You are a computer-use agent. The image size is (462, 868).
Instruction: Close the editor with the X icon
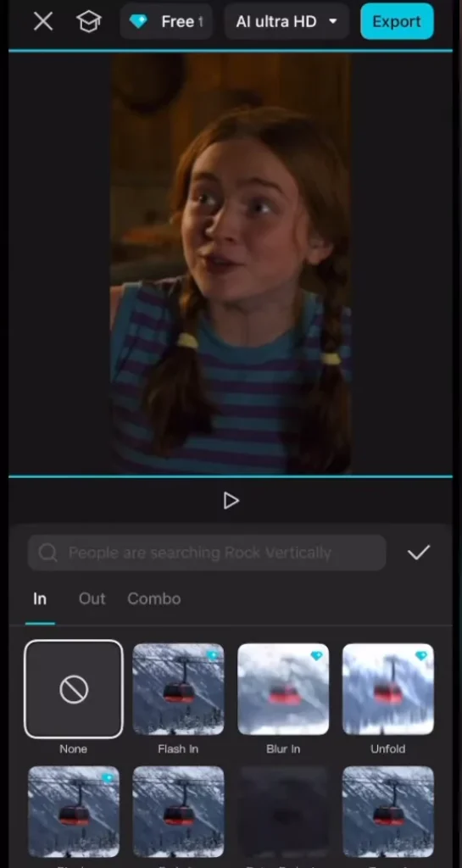[43, 21]
